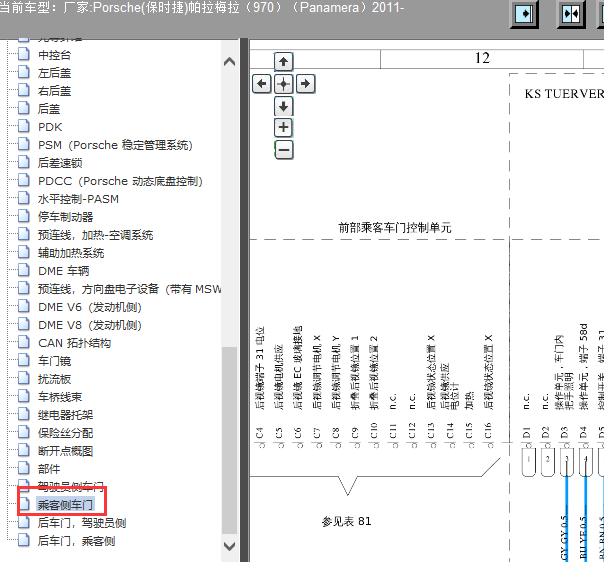The width and height of the screenshot is (604, 562).
Task: Select PDK in the diagram tree
Action: point(50,127)
